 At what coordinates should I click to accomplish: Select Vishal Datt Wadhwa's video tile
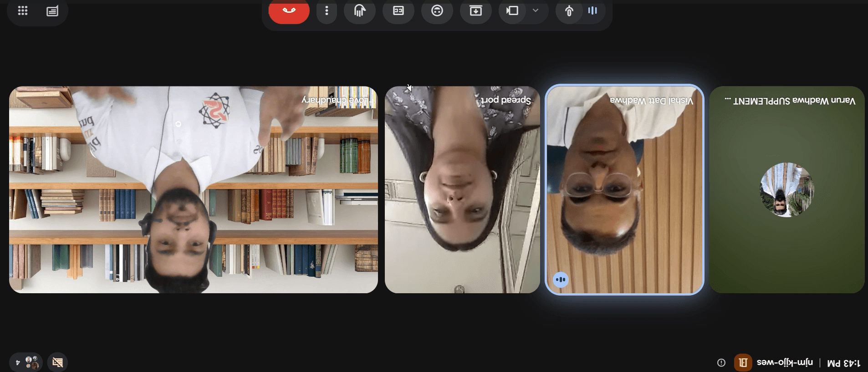click(624, 189)
